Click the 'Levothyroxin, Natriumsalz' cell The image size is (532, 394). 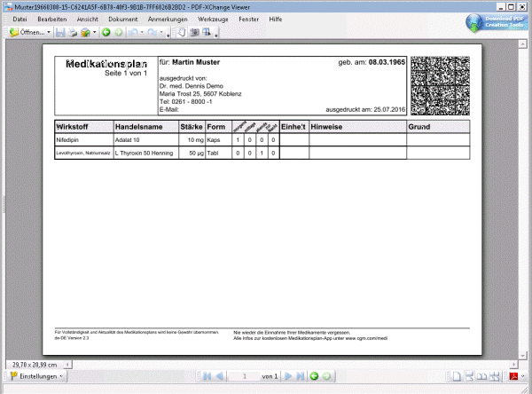click(x=84, y=154)
